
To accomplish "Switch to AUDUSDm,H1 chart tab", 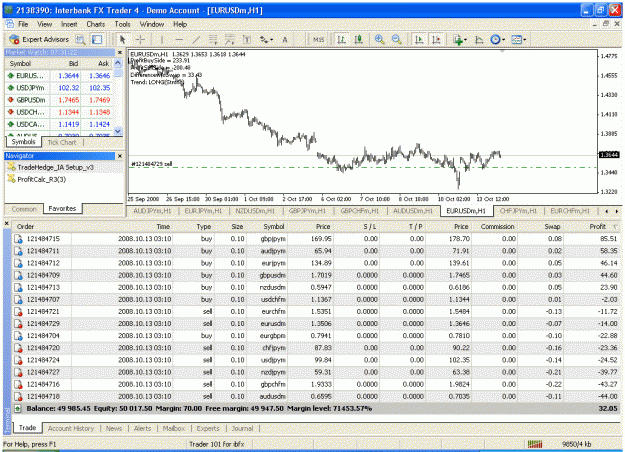I will point(413,210).
